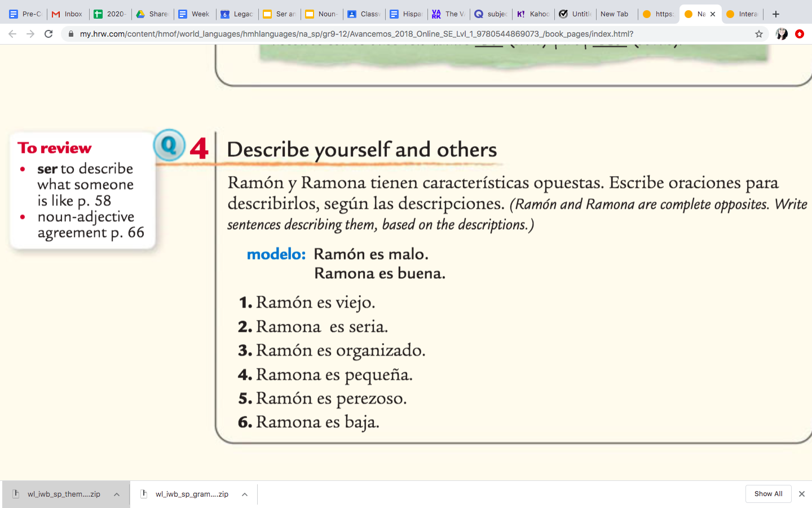The height and width of the screenshot is (508, 812).
Task: Bookmark this page with the star icon
Action: 759,34
